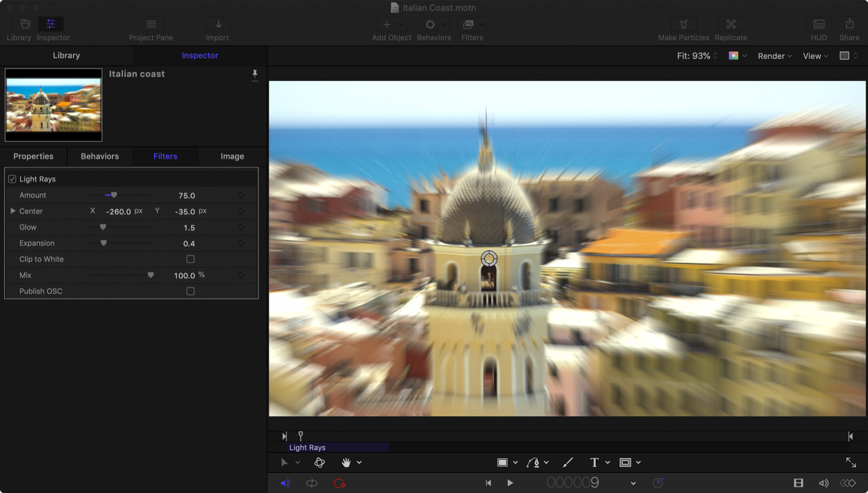This screenshot has height=493, width=868.
Task: Click the Amount slider
Action: point(121,195)
